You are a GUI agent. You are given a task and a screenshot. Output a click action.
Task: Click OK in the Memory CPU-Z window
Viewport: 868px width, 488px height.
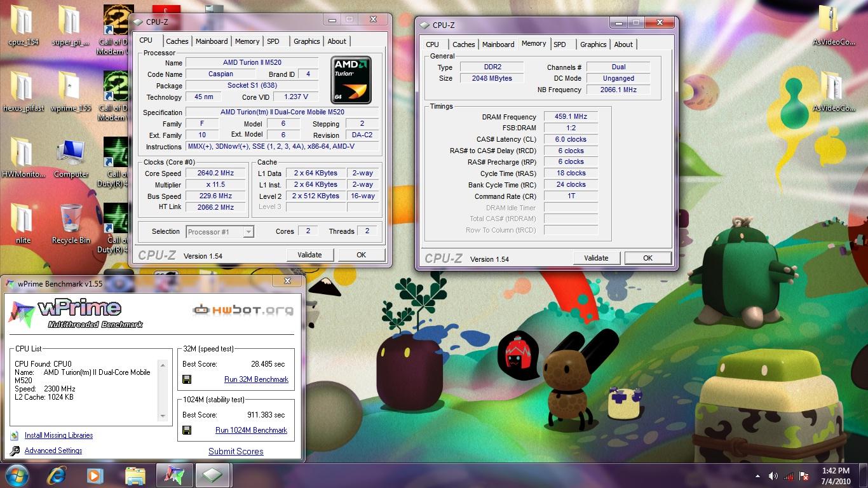tap(648, 258)
